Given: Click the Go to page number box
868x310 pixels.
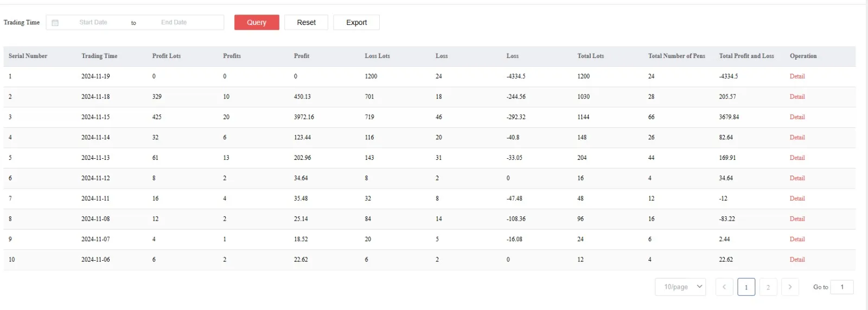Looking at the screenshot, I should (x=842, y=287).
